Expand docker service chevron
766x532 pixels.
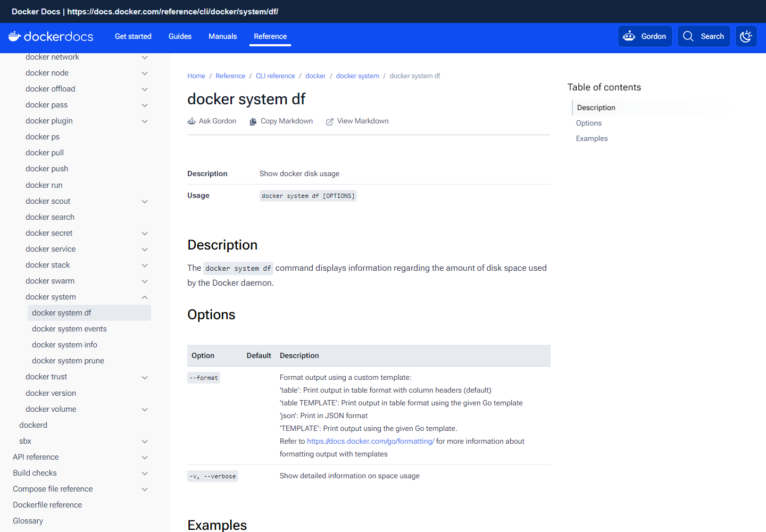[x=145, y=249]
